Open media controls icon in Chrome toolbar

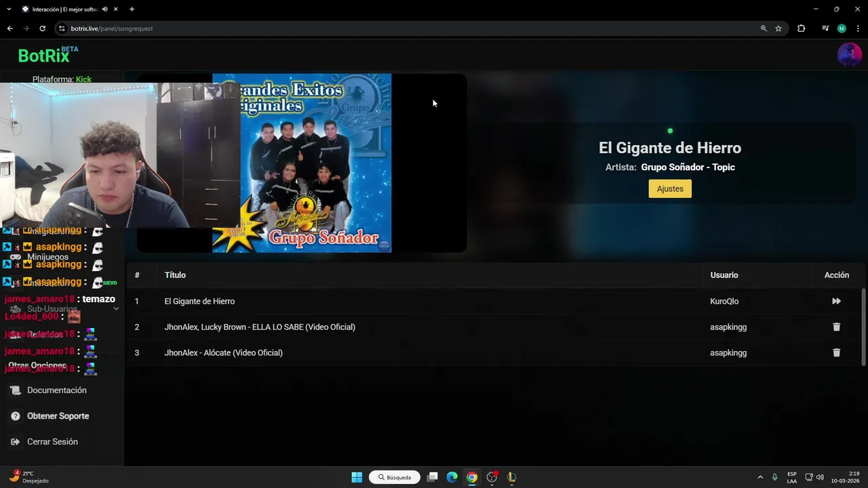tap(825, 28)
